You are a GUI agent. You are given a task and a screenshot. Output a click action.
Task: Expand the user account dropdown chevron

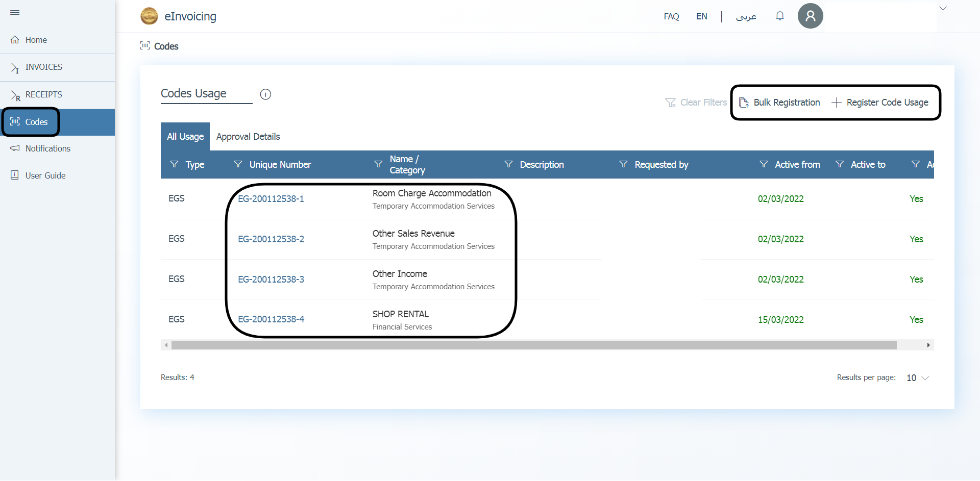pos(943,8)
